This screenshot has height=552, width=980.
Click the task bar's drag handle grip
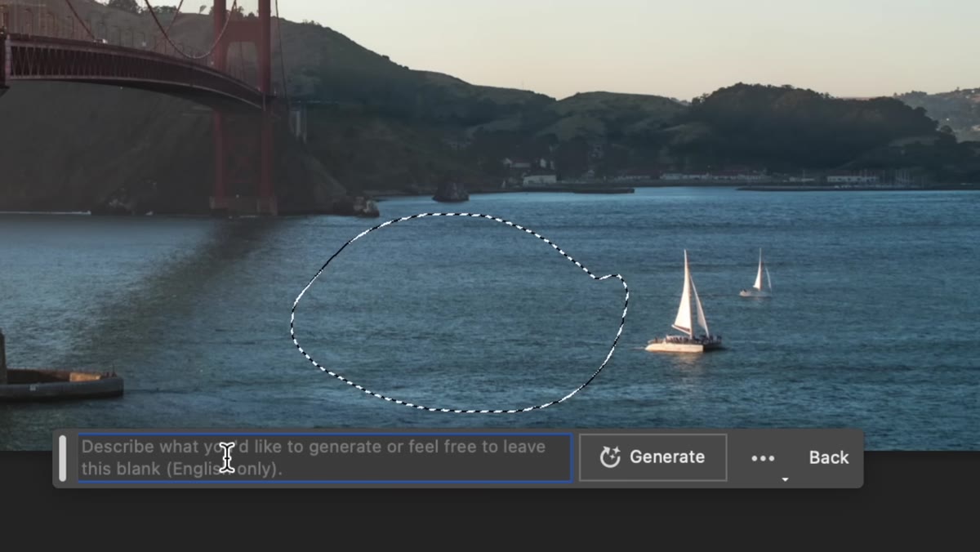point(63,458)
